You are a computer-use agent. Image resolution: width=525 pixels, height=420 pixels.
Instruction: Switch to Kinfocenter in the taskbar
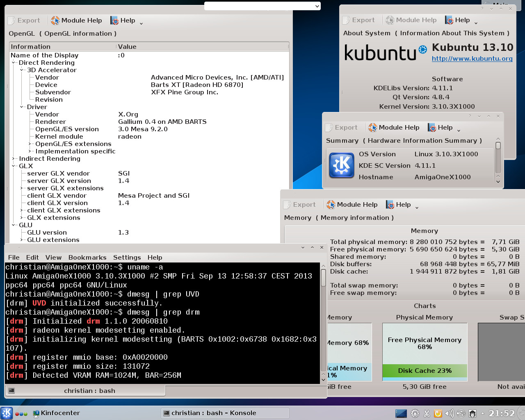[57, 413]
